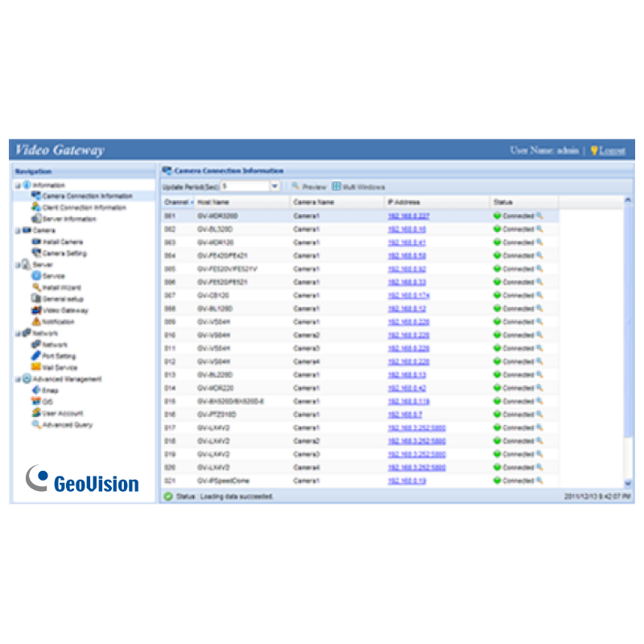
Task: Open the Update Period dropdown arrow
Action: (275, 186)
